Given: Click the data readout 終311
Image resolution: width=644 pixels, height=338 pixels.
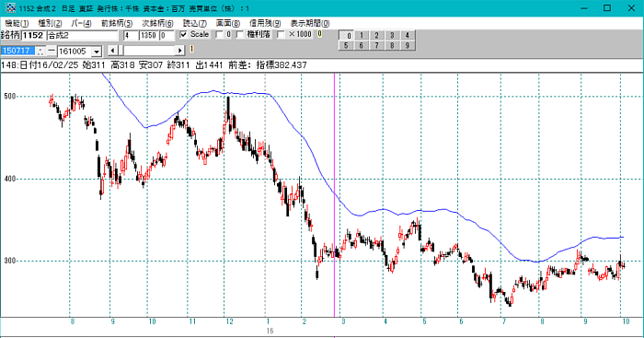Looking at the screenshot, I should click(178, 65).
